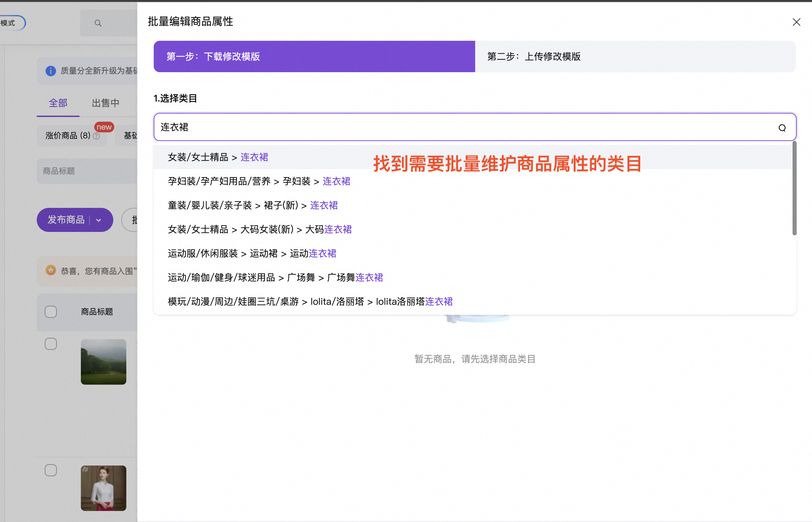The height and width of the screenshot is (522, 812).
Task: Choose 广场舞 > 广场舞连衣裙 category
Action: tap(473, 277)
